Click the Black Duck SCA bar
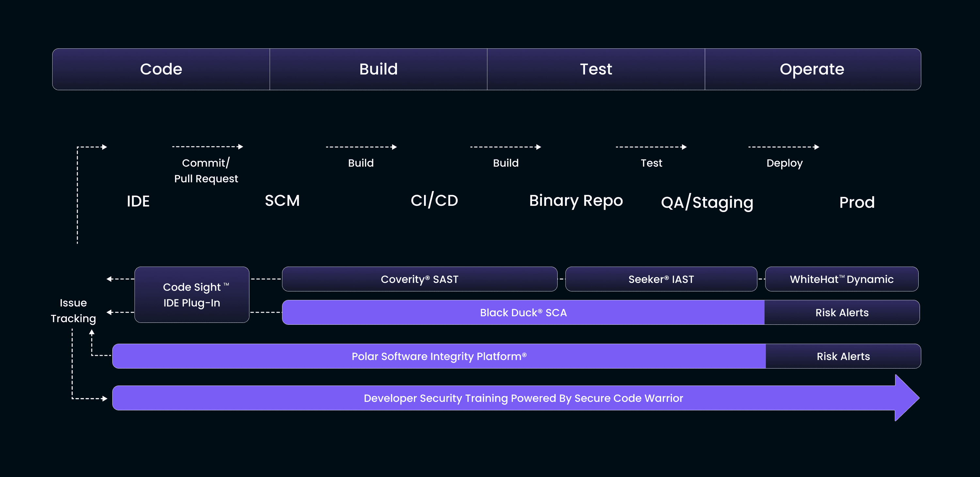Screen dimensions: 980x477 523,313
